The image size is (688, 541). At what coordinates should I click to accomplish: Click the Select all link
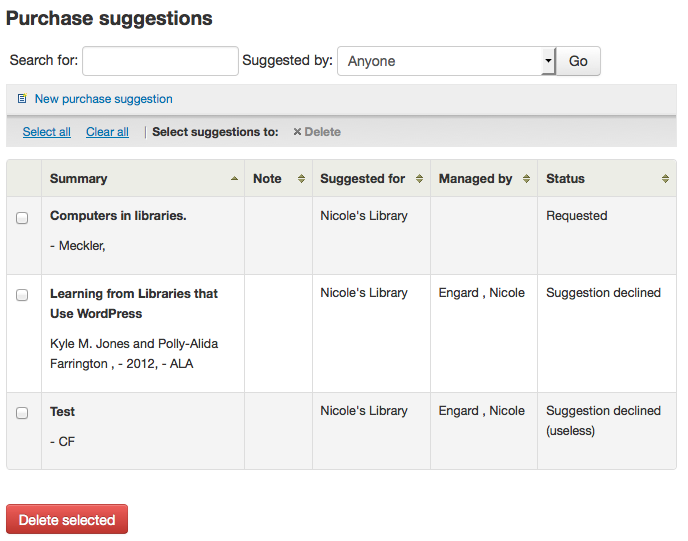(x=46, y=132)
